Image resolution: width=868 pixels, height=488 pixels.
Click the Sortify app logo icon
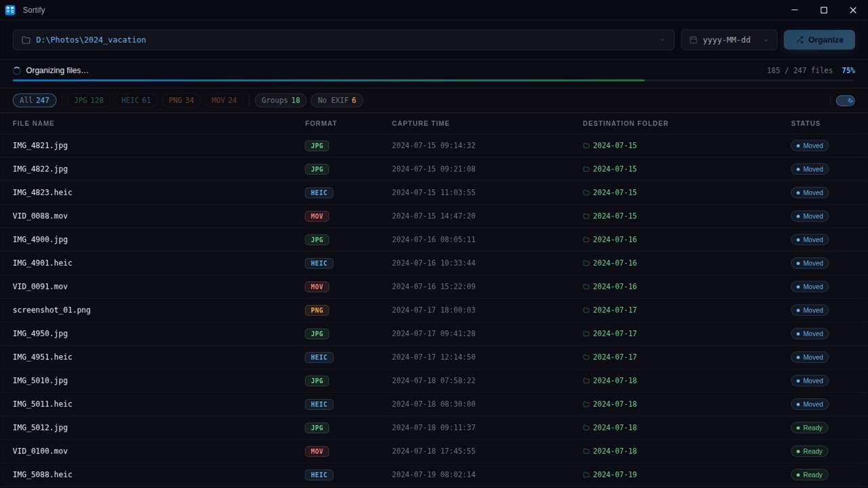pos(10,10)
